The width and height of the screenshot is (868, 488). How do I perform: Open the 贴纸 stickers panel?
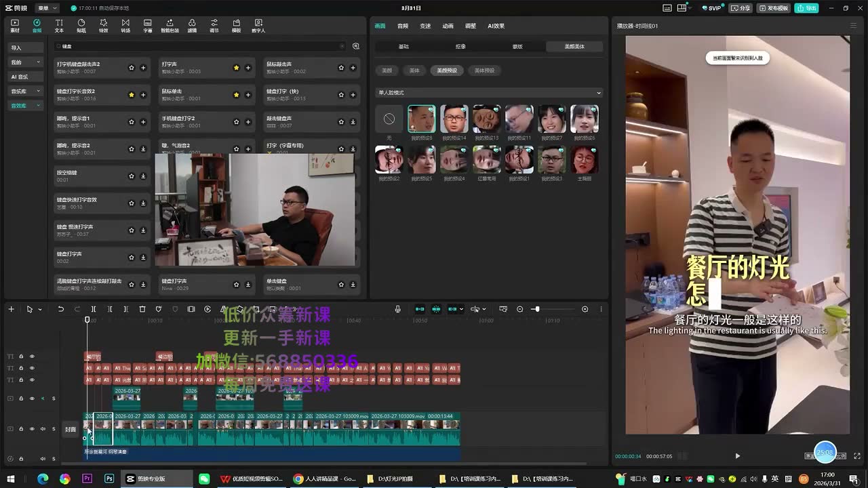81,26
